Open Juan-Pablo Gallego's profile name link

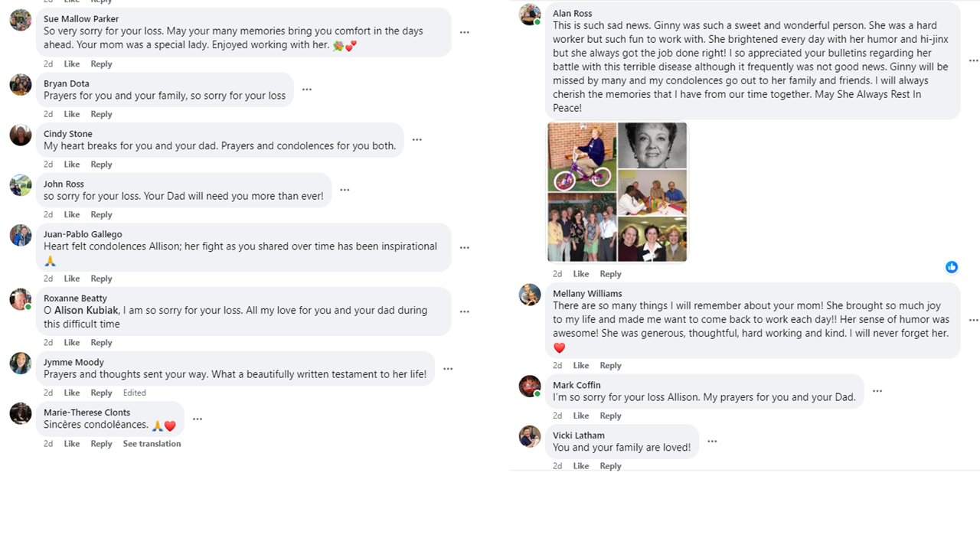(x=83, y=234)
